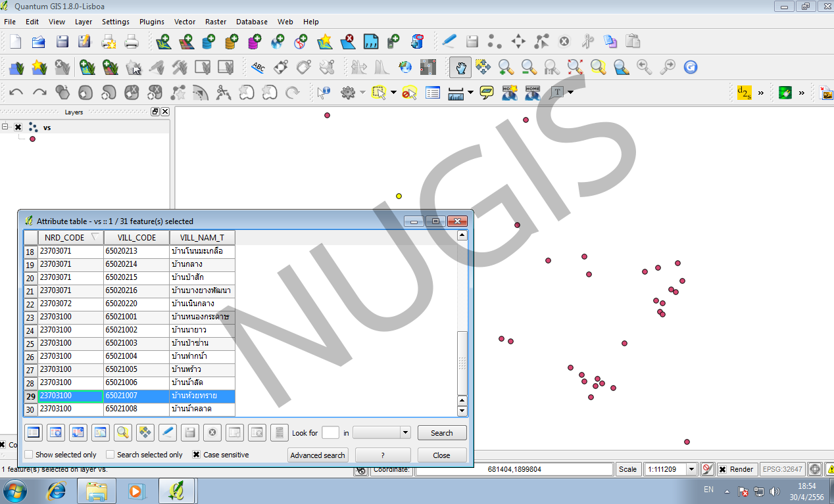Screen dimensions: 834x504
Task: Collapse the vs layer tree node
Action: [x=5, y=127]
